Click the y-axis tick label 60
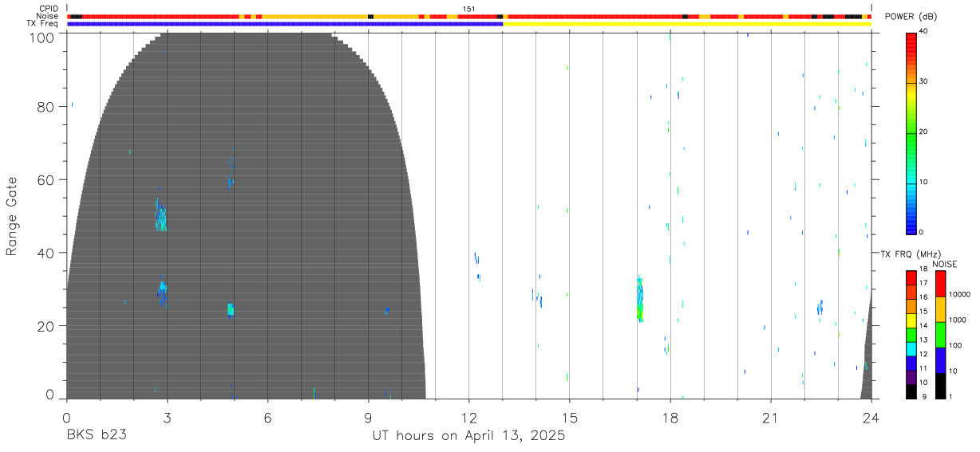Image resolution: width=980 pixels, height=452 pixels. click(x=47, y=180)
